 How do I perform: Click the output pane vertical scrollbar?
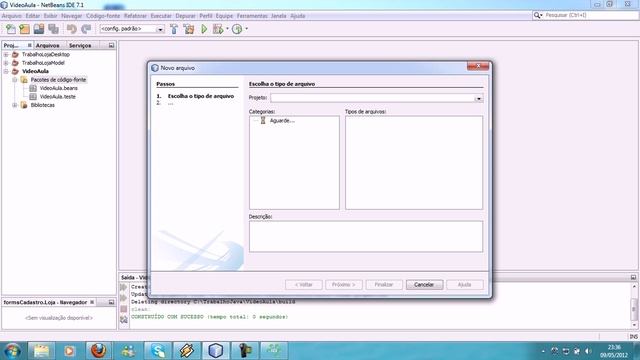pyautogui.click(x=634, y=306)
